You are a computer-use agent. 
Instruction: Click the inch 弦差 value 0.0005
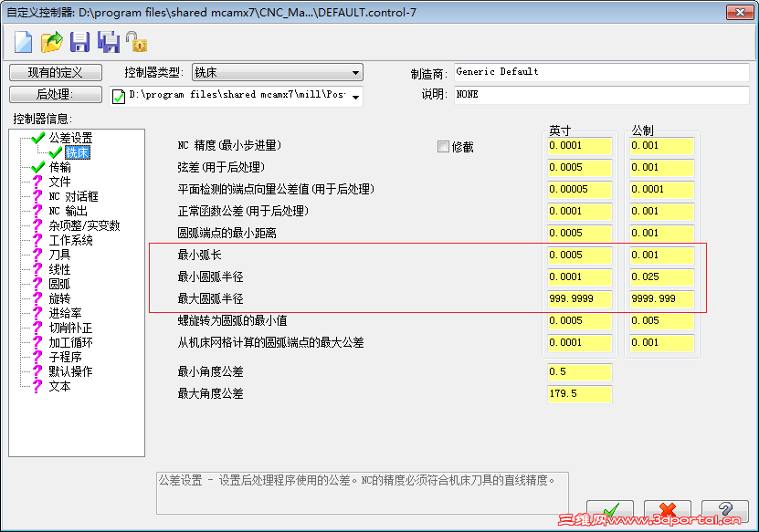point(579,168)
